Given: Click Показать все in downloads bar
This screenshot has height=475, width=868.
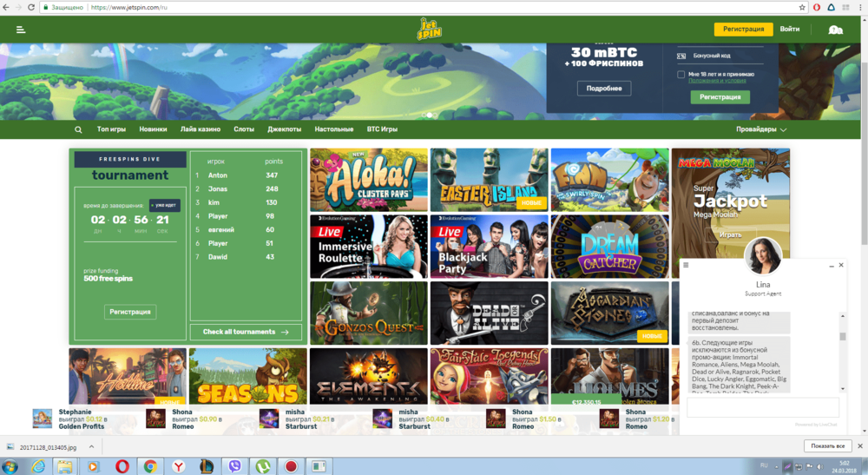Looking at the screenshot, I should [x=827, y=445].
